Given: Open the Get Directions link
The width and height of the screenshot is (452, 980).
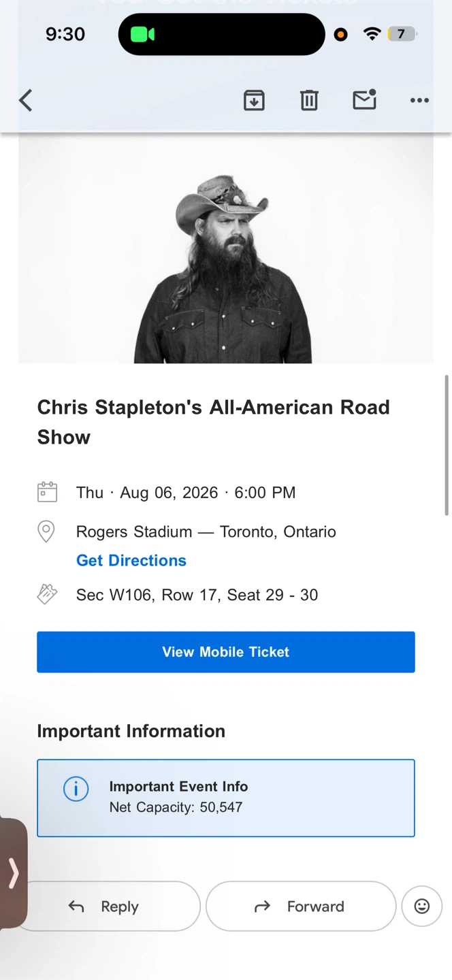Looking at the screenshot, I should pyautogui.click(x=131, y=560).
